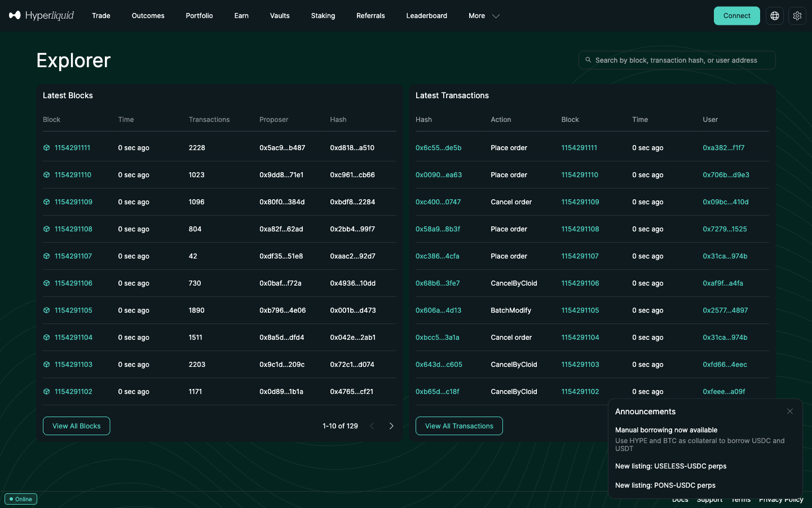The width and height of the screenshot is (812, 508).
Task: Select block hash 0xd818...a510
Action: tap(352, 148)
